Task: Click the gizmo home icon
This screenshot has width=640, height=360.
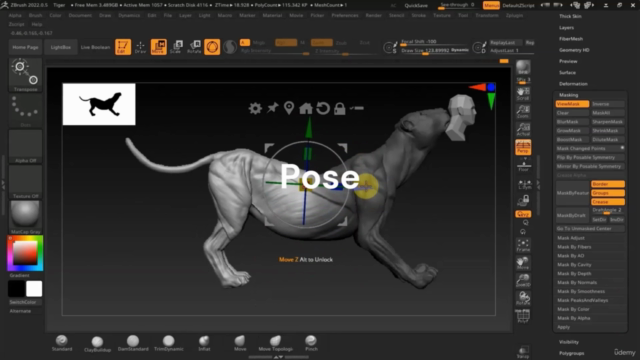Action: click(306, 108)
